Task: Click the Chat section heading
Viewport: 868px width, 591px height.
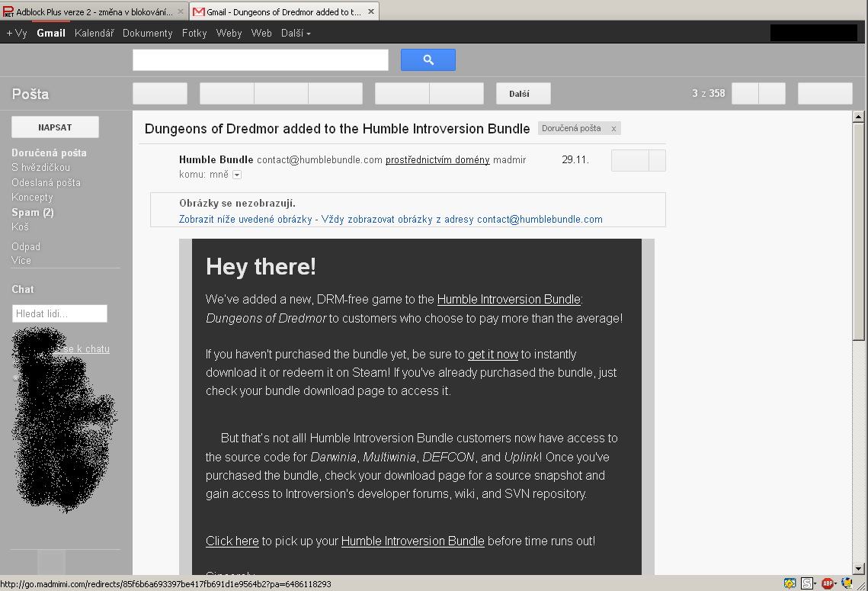Action: [x=23, y=290]
